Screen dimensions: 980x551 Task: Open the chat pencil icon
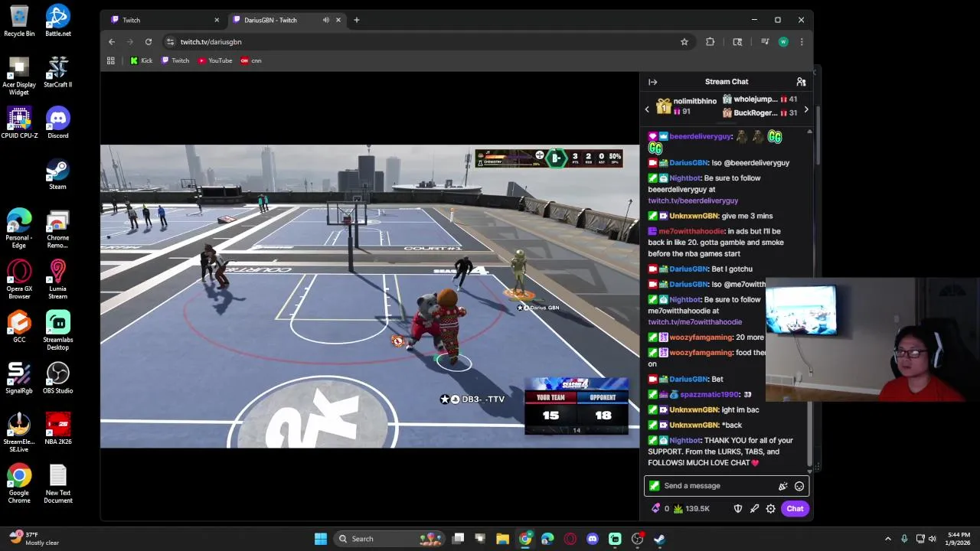click(754, 509)
